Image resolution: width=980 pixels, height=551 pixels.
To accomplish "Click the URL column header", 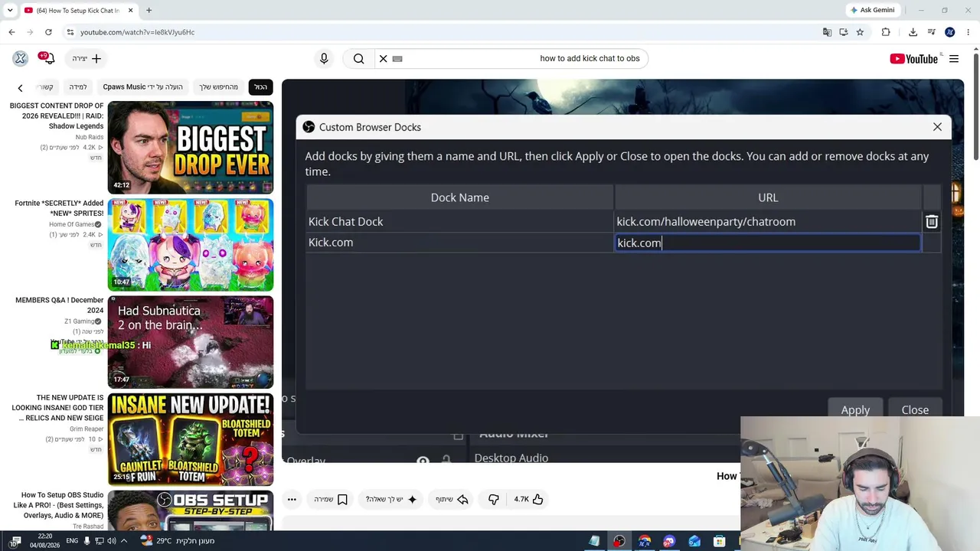I will [x=768, y=197].
